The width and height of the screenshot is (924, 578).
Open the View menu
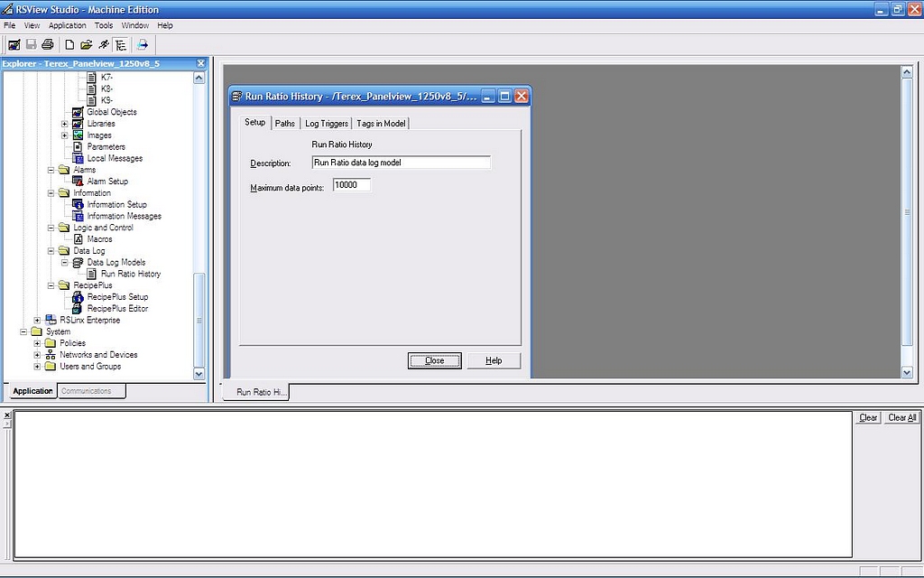[32, 25]
